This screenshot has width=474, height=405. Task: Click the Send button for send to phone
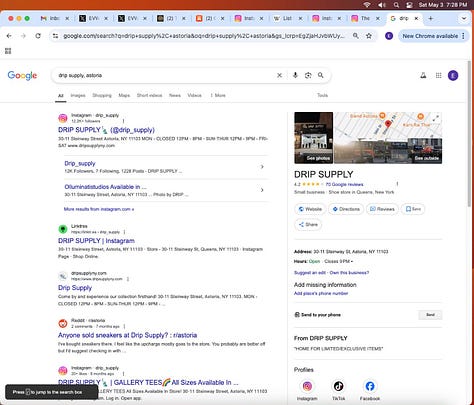[430, 315]
